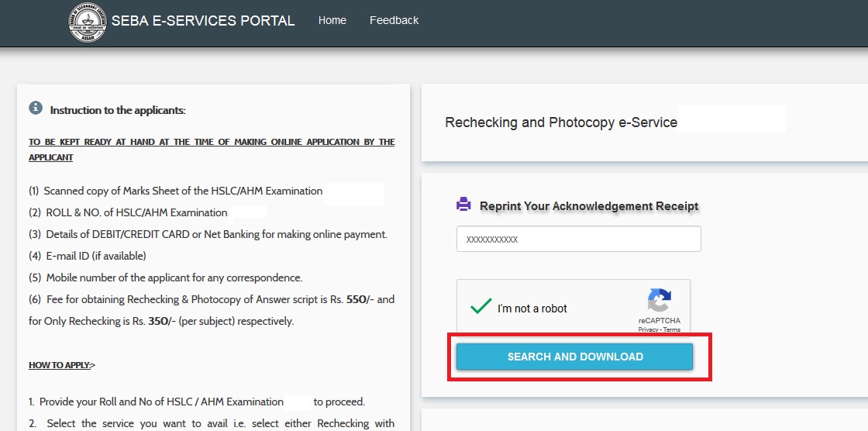The width and height of the screenshot is (868, 431).
Task: Open the reCAPTCHA Terms link
Action: (672, 329)
